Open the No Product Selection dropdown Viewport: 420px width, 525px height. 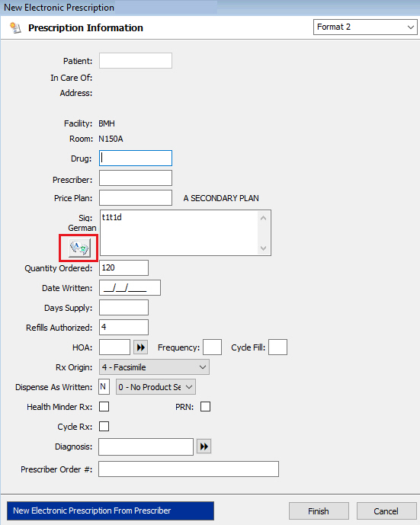(x=155, y=387)
